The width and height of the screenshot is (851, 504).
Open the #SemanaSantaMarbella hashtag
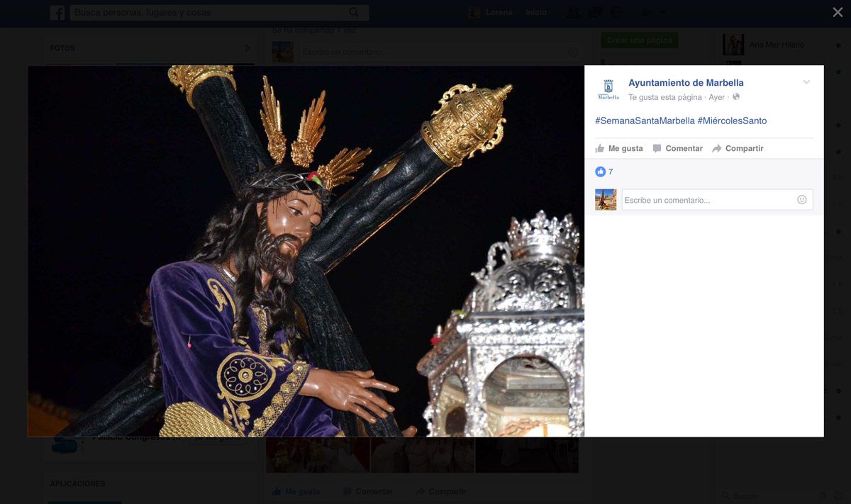click(645, 121)
